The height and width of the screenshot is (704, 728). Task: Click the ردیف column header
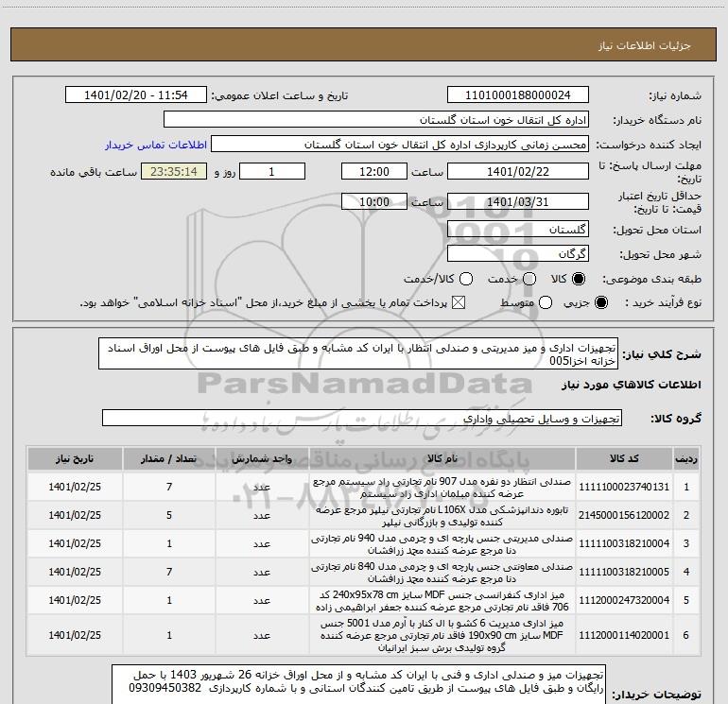tap(685, 458)
